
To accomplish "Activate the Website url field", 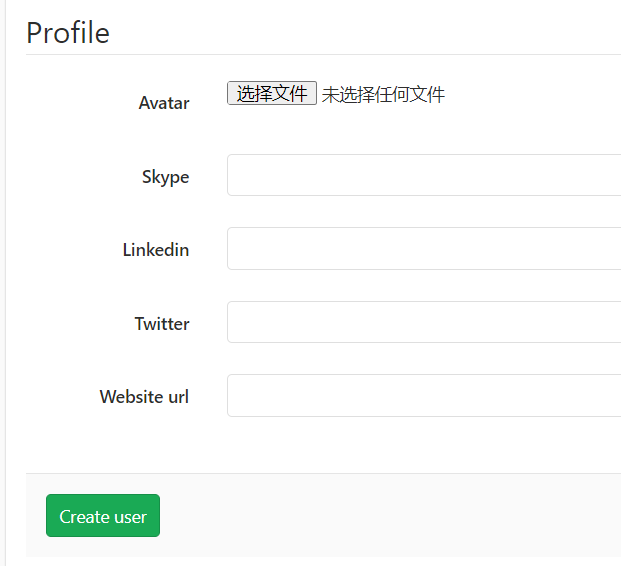I will coord(424,395).
